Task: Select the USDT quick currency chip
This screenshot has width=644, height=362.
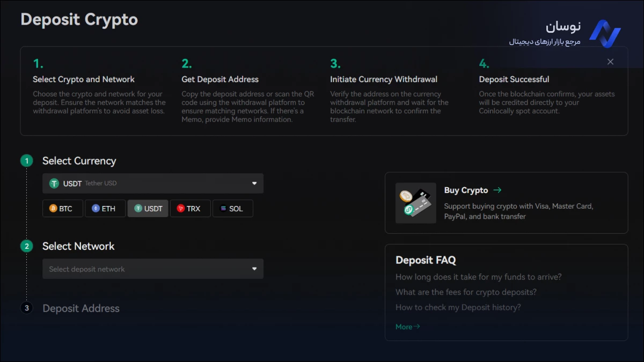Action: (148, 209)
